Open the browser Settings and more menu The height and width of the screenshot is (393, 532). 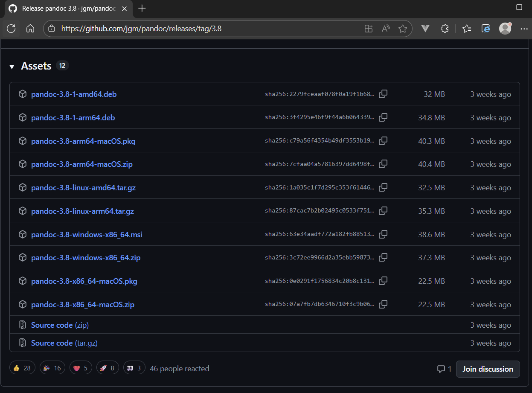click(x=524, y=29)
